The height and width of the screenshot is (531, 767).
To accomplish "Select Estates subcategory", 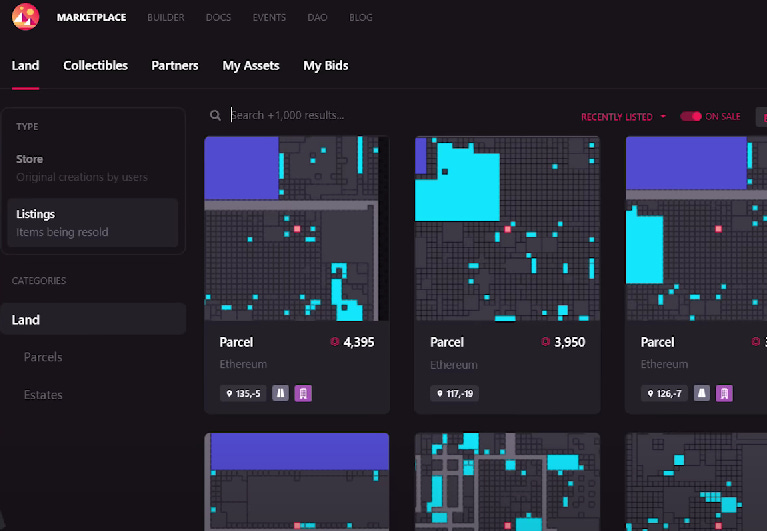I will (43, 395).
